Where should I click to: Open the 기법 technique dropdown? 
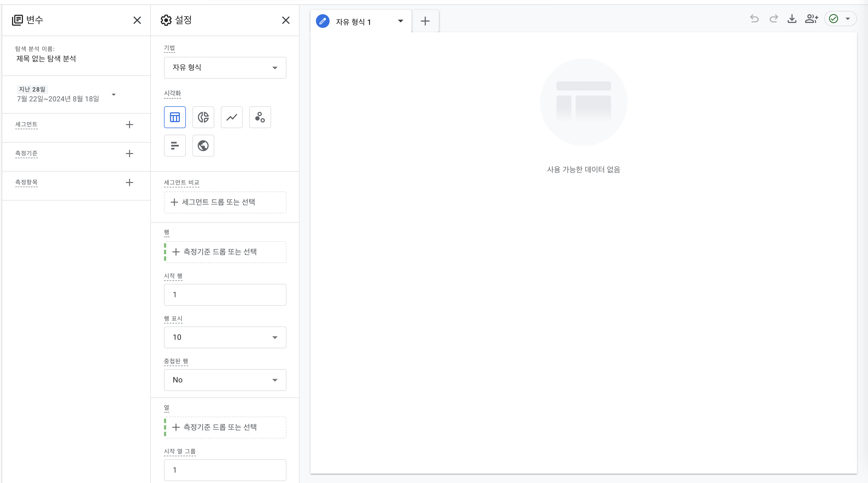pos(225,68)
